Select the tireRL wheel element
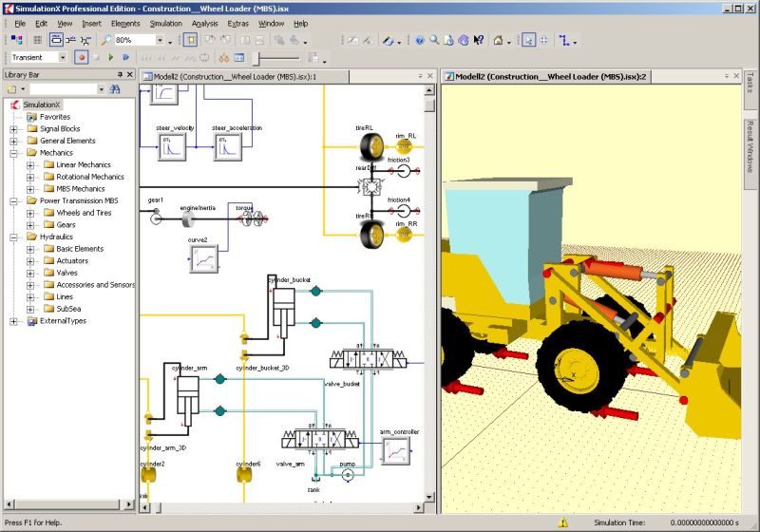The image size is (760, 532). click(x=371, y=147)
